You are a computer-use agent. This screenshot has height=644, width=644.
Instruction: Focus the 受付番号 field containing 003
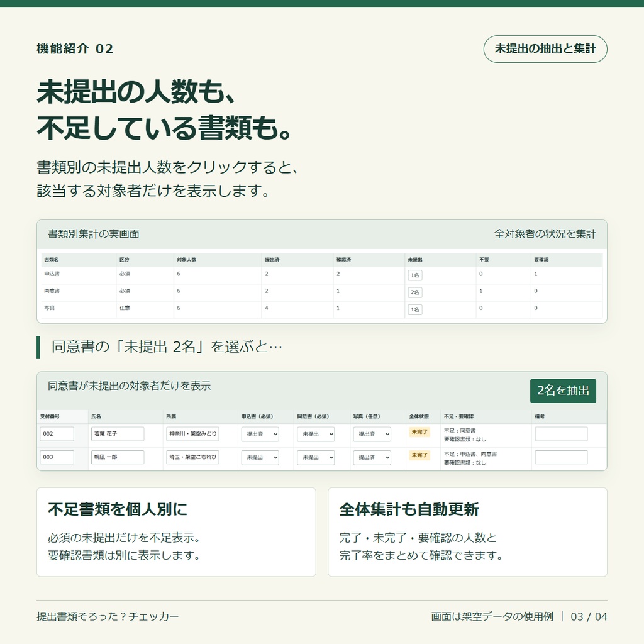tap(57, 457)
